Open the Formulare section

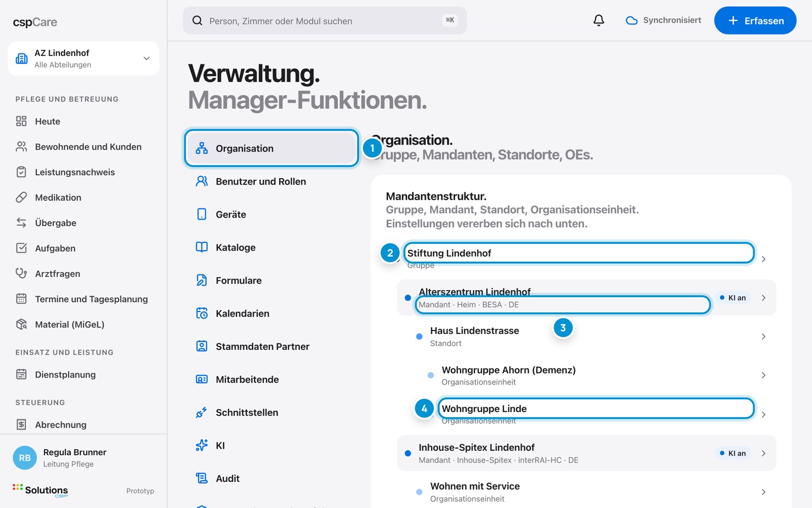click(x=272, y=280)
